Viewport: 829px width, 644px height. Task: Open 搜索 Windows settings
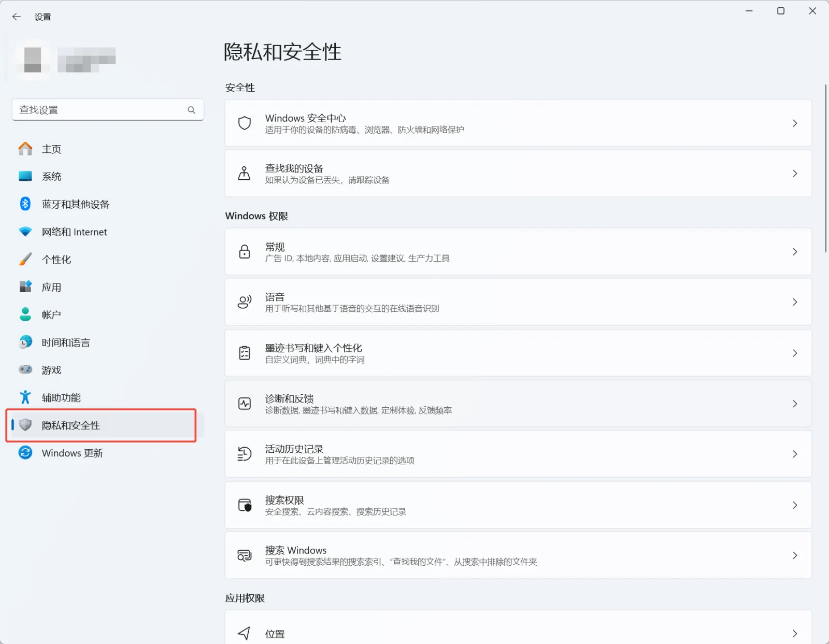point(518,555)
